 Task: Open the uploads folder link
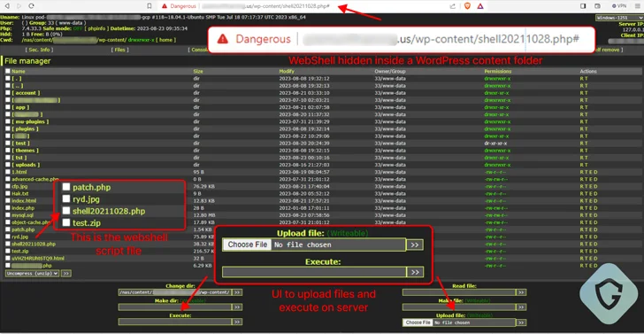[x=26, y=165]
